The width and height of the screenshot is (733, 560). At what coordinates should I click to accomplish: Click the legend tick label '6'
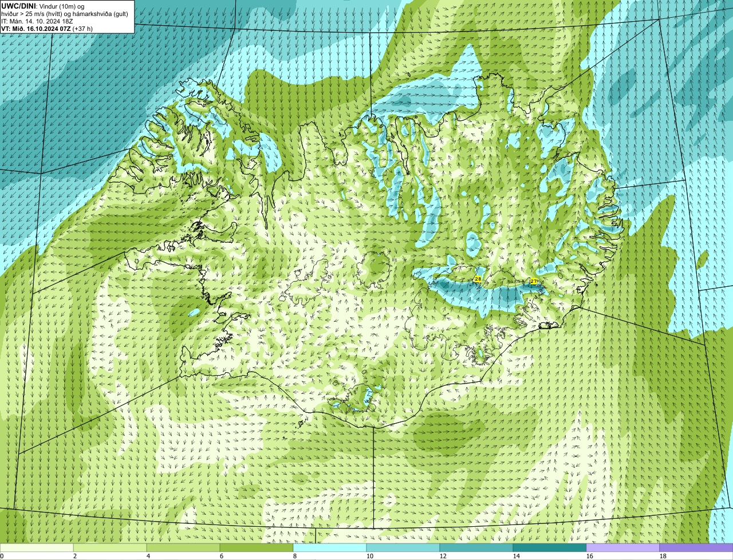pos(222,556)
